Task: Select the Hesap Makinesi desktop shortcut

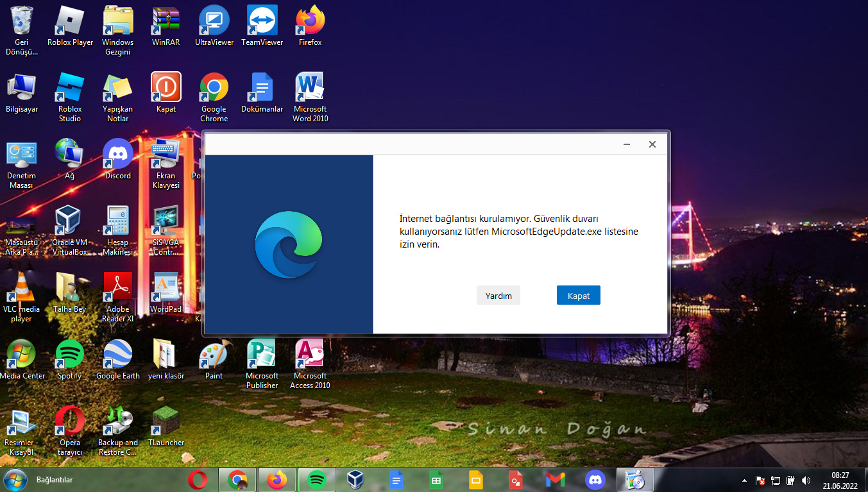Action: 118,230
